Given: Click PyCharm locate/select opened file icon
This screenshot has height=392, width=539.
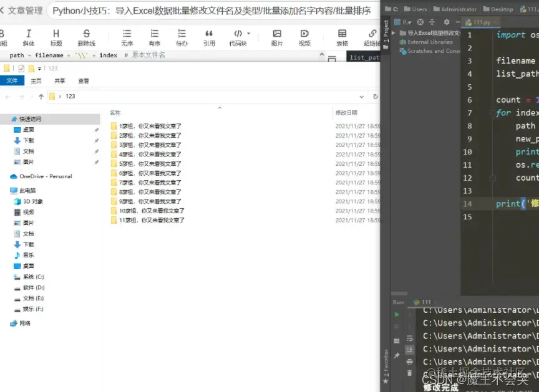Looking at the screenshot, I should (x=420, y=22).
